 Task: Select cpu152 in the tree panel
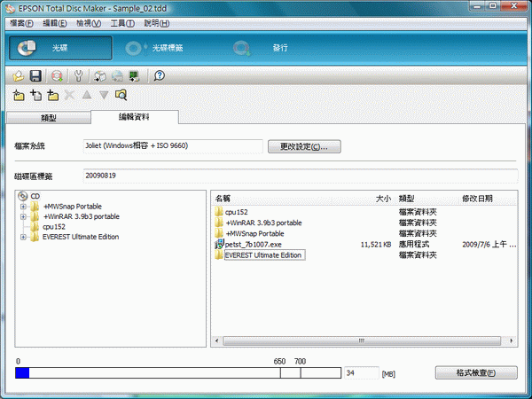(x=54, y=227)
